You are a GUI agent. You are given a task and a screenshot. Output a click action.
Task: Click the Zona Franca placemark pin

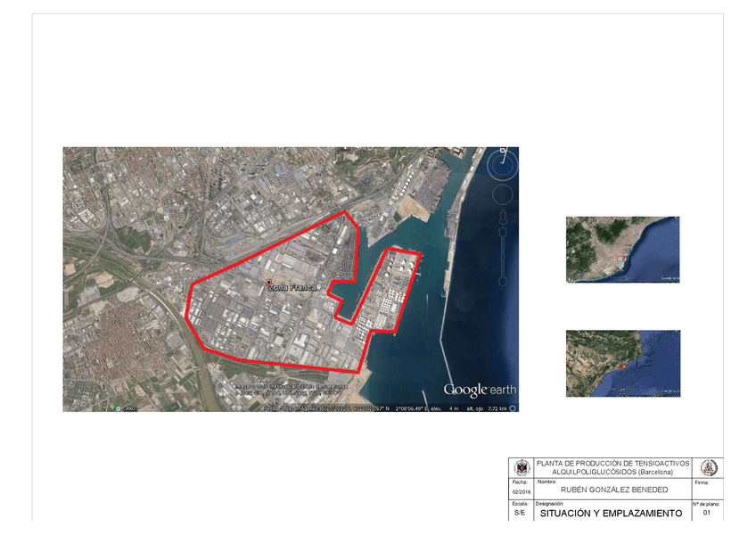pyautogui.click(x=269, y=282)
